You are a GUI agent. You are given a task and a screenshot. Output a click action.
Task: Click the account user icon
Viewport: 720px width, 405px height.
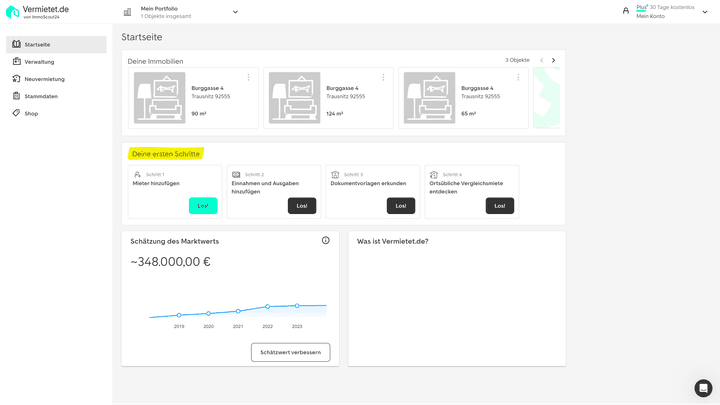[626, 11]
